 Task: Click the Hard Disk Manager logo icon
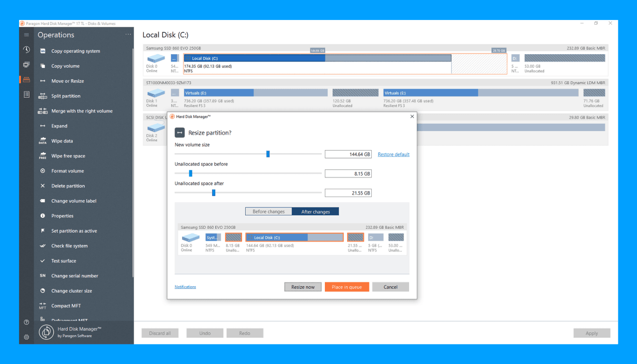46,332
